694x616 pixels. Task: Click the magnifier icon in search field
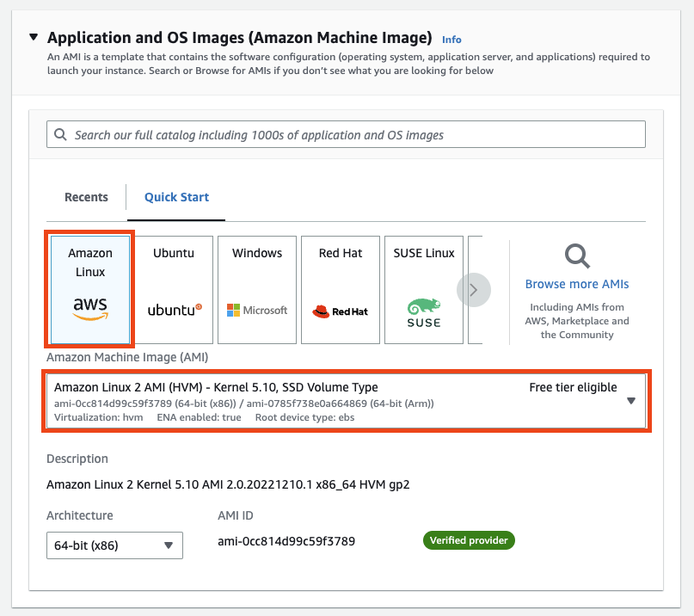(60, 134)
